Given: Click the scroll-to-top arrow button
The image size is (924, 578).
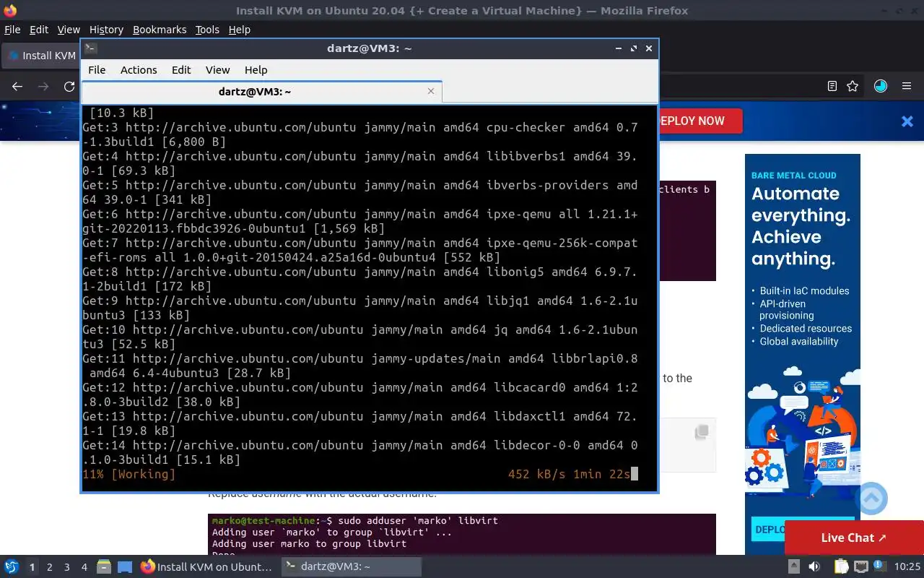Looking at the screenshot, I should [x=871, y=499].
